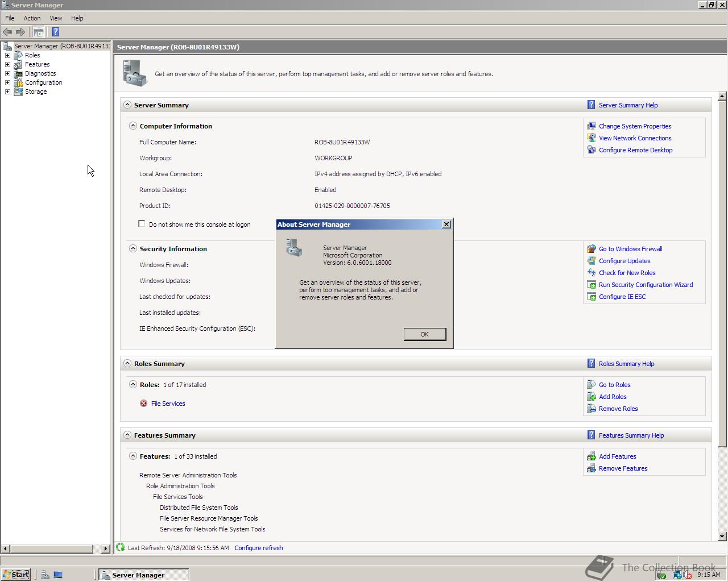The image size is (728, 582).
Task: Click the Forward arrow toolbar icon
Action: [x=20, y=32]
